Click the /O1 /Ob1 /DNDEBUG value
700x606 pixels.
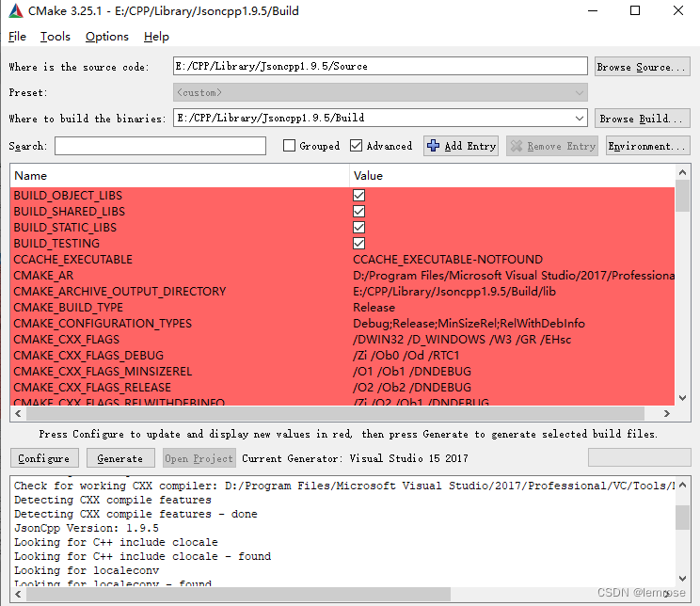tap(412, 372)
